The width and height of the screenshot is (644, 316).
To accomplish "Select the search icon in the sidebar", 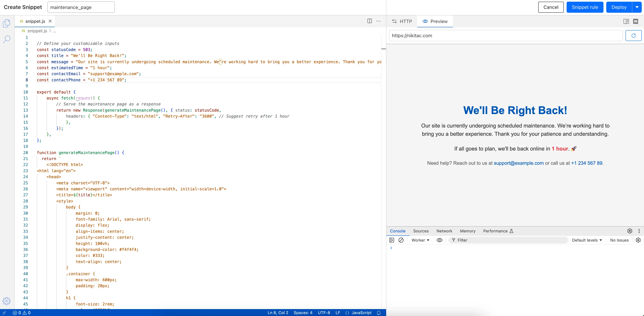I will coord(6,39).
